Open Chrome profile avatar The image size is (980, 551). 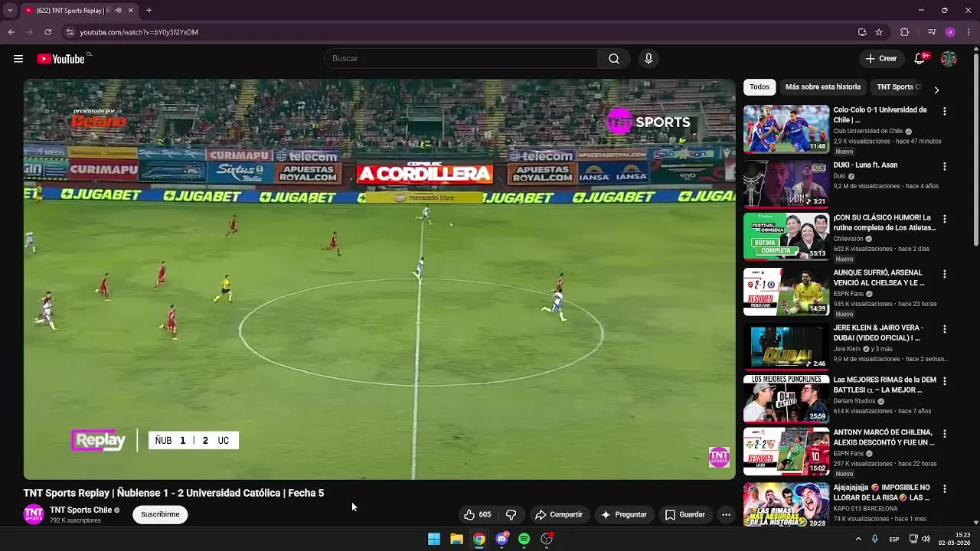pyautogui.click(x=950, y=32)
